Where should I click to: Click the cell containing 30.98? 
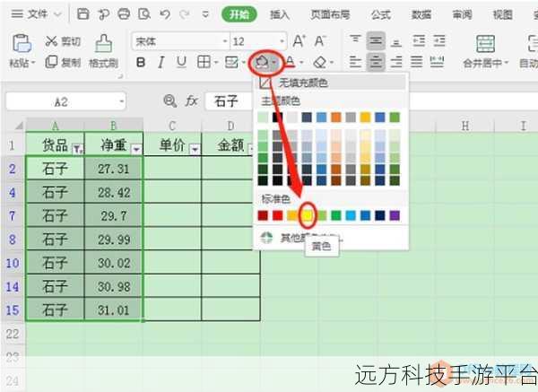pyautogui.click(x=114, y=286)
